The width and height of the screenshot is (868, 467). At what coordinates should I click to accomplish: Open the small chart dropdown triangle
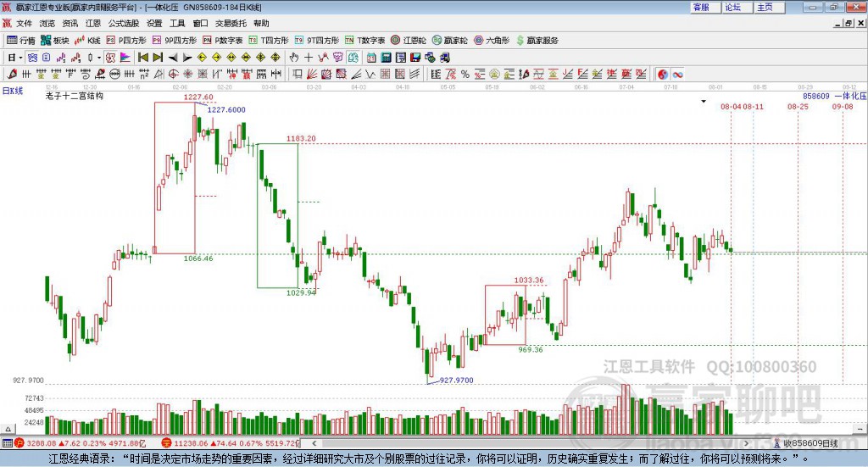tap(704, 101)
